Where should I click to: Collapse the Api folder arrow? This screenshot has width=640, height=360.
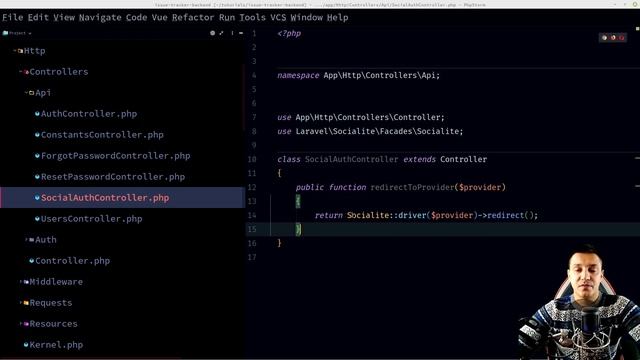pos(26,93)
